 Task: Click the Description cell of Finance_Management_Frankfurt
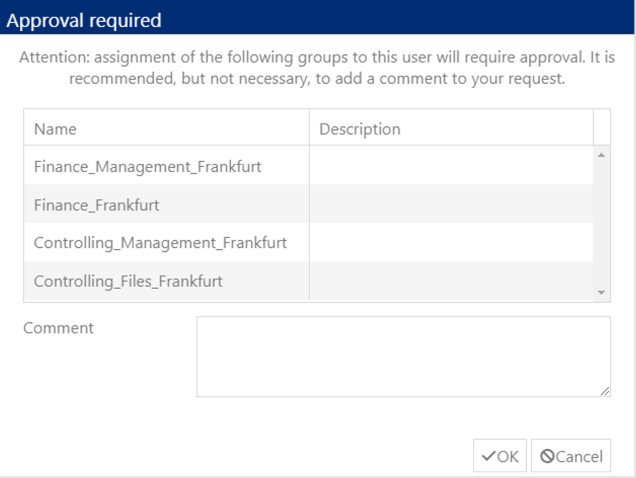(x=451, y=165)
